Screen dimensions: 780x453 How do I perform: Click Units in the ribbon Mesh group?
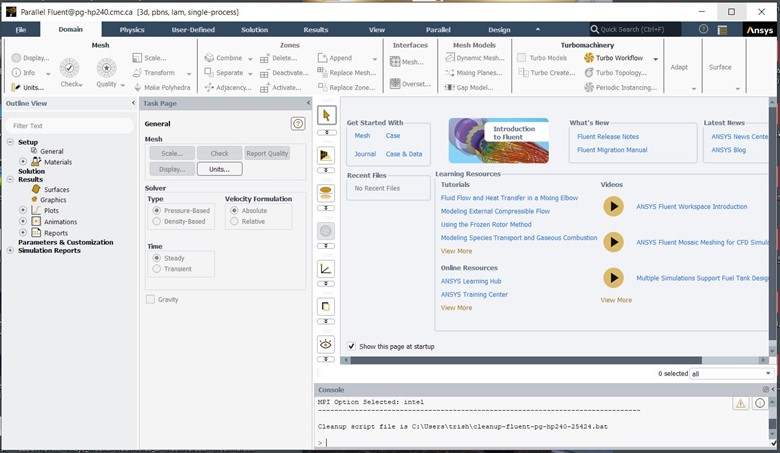click(x=27, y=88)
